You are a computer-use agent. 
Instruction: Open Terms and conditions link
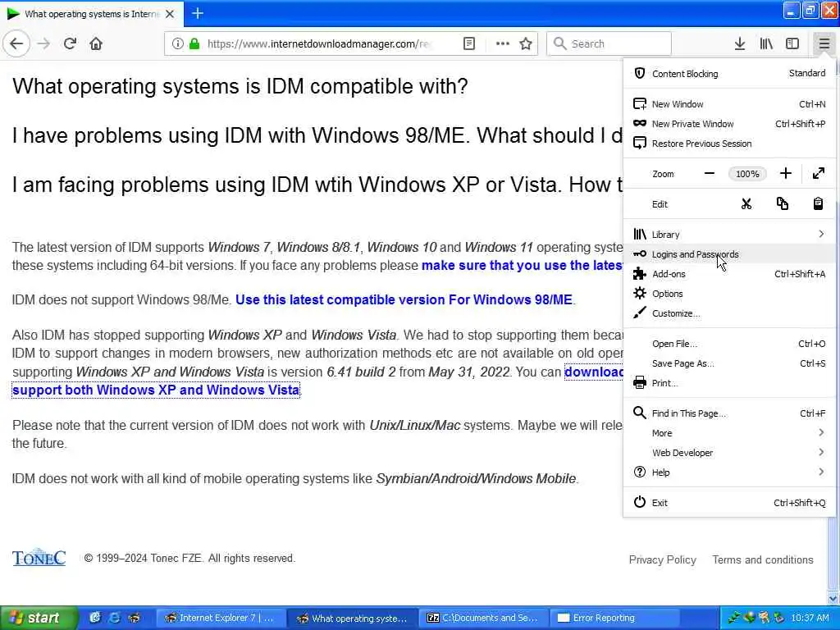[x=762, y=559]
